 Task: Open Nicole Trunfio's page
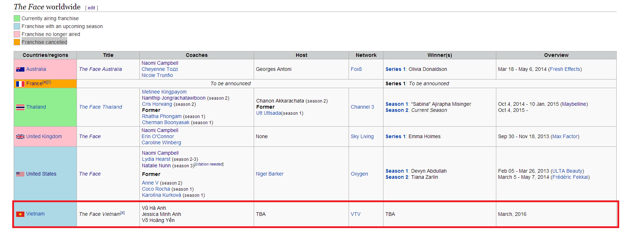coord(157,75)
